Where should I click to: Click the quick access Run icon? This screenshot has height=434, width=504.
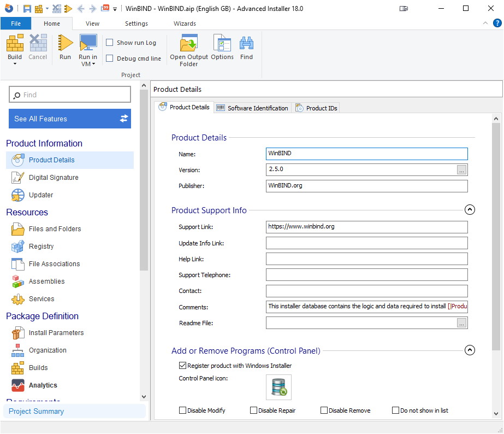[x=68, y=9]
